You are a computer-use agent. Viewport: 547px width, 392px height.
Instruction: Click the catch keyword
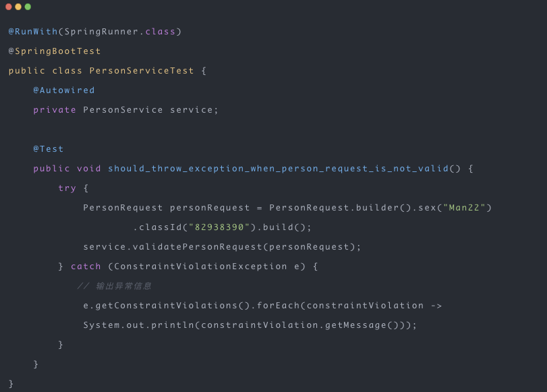tap(86, 267)
